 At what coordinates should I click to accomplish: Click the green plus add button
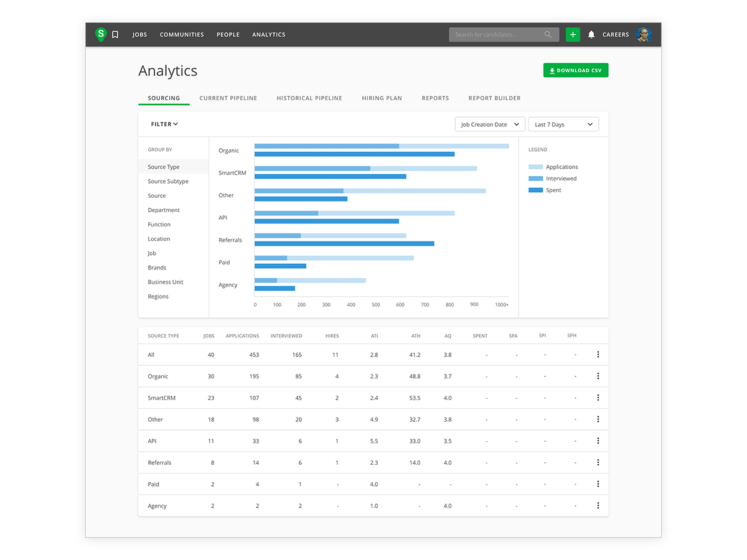tap(573, 35)
